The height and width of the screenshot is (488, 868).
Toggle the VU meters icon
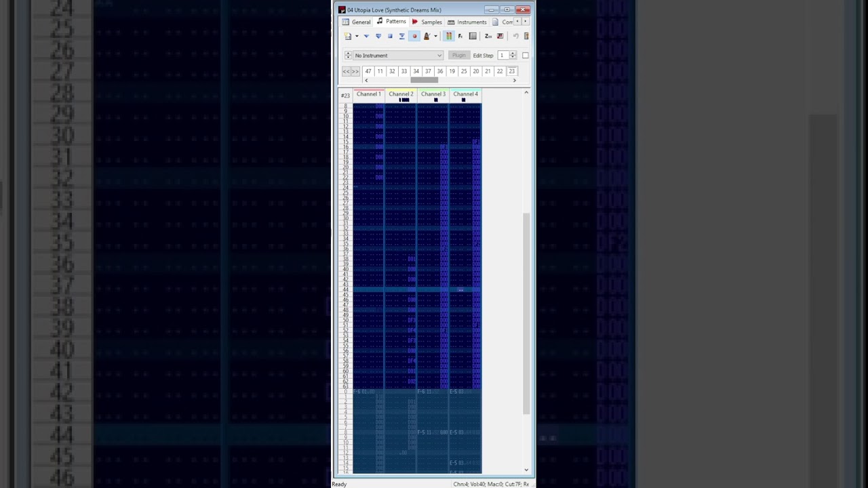coord(449,36)
